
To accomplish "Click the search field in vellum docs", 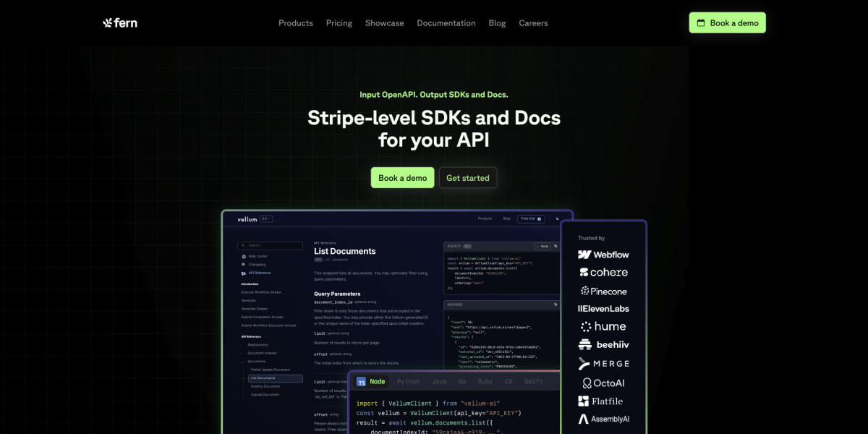I will [x=271, y=245].
